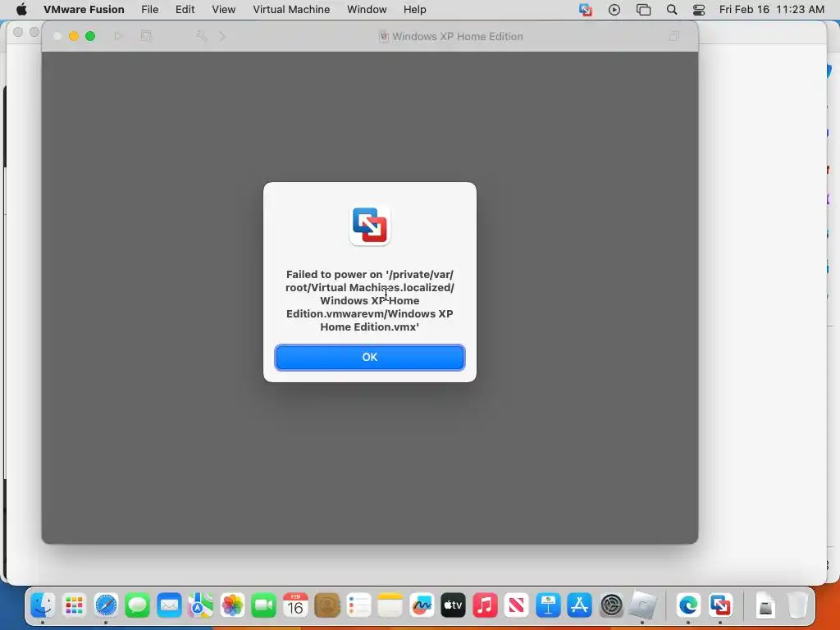Click OK in the power-on failure dialog
Image resolution: width=840 pixels, height=630 pixels.
click(x=370, y=358)
